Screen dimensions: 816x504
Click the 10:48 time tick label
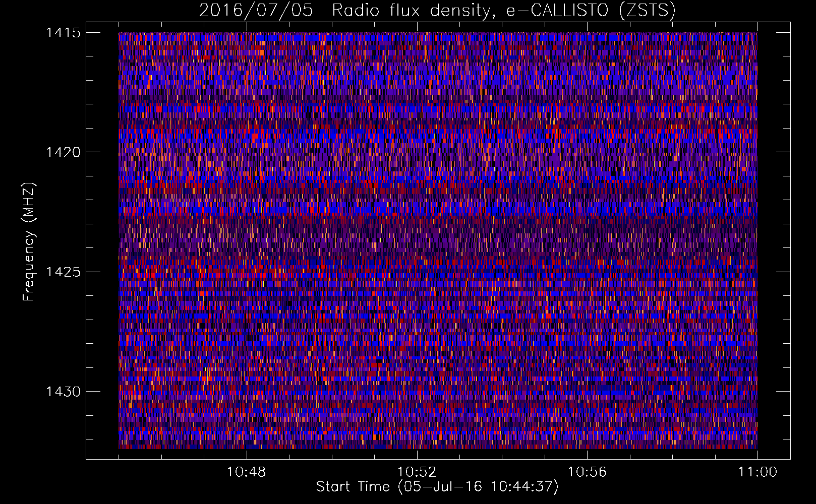[247, 472]
